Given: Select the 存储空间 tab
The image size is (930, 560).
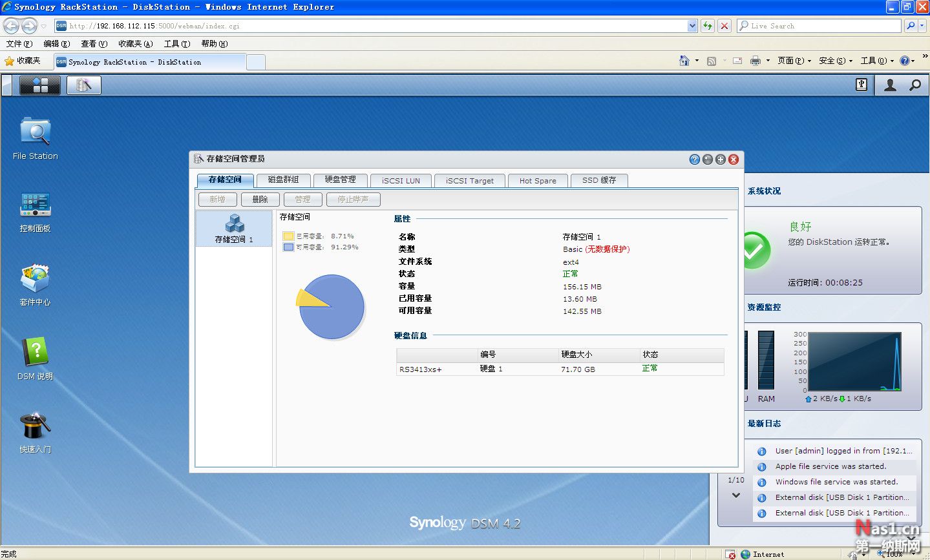Looking at the screenshot, I should [225, 180].
